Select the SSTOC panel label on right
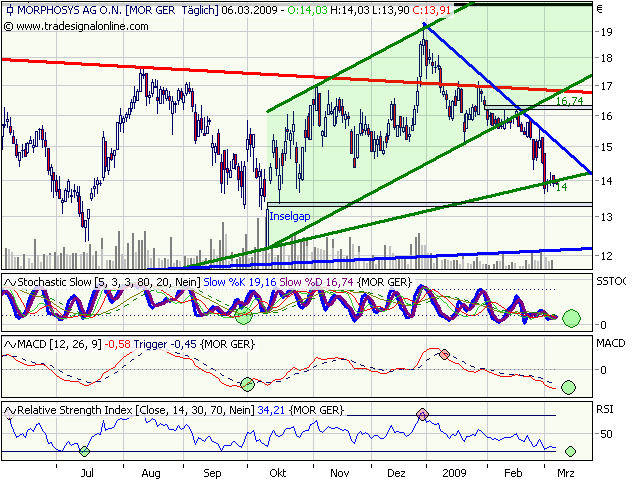 (612, 283)
